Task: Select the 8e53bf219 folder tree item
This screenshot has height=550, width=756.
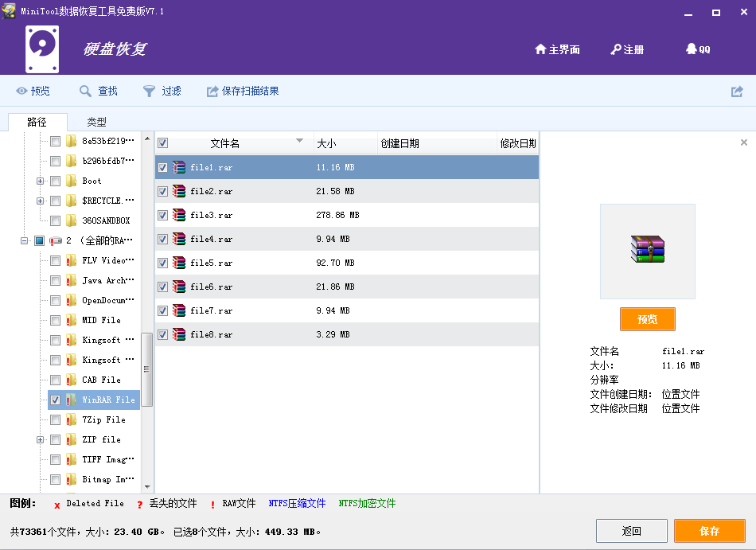Action: point(108,141)
